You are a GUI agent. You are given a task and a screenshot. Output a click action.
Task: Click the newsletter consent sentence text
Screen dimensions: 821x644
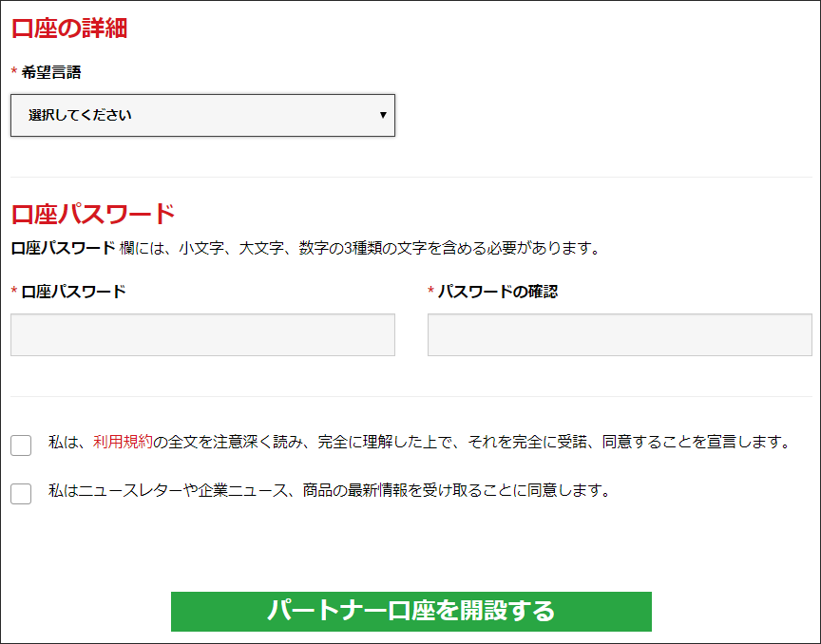coord(328,491)
